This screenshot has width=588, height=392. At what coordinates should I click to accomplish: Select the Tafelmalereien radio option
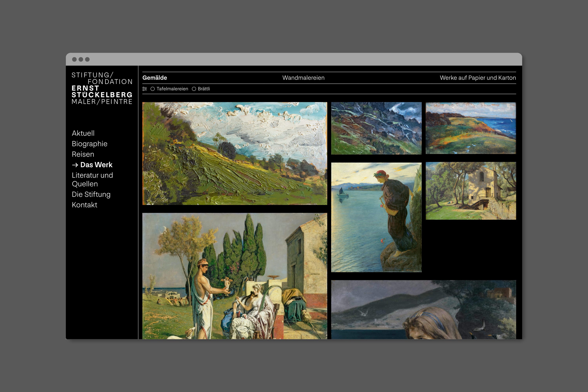click(x=153, y=89)
